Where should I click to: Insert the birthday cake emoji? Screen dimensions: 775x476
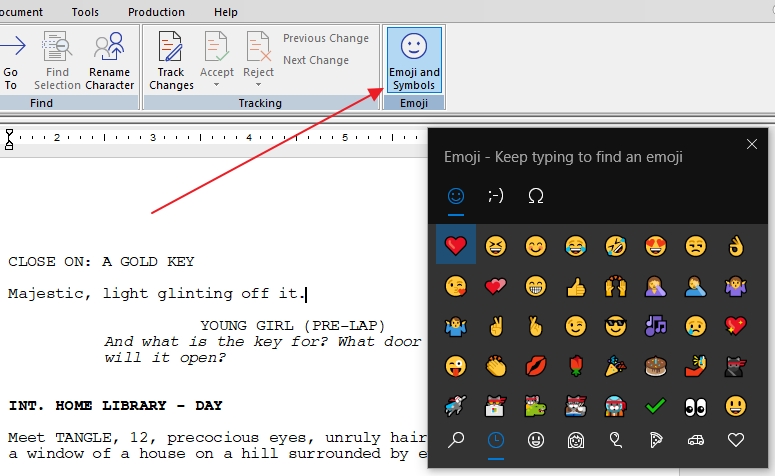click(x=656, y=366)
